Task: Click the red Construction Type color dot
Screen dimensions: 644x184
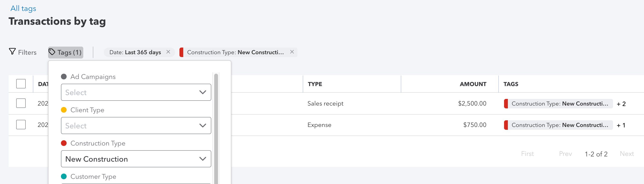Action: pyautogui.click(x=64, y=143)
